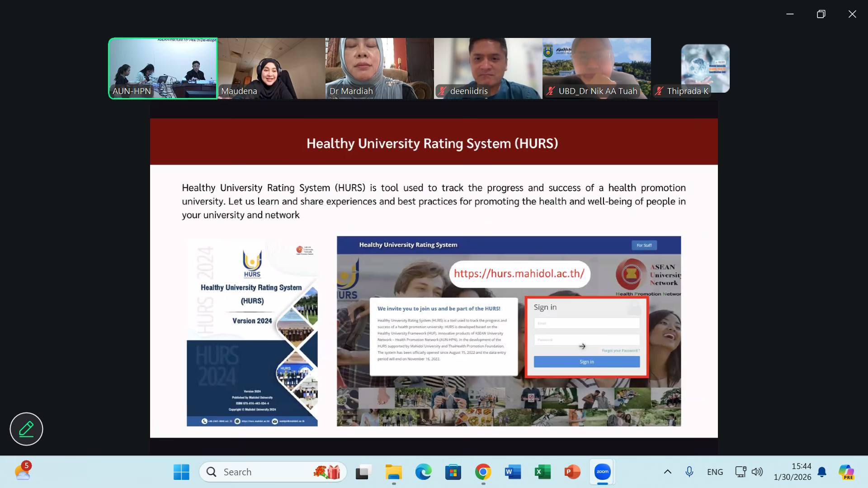Open Microsoft Excel from the taskbar
The image size is (868, 488).
point(542,471)
